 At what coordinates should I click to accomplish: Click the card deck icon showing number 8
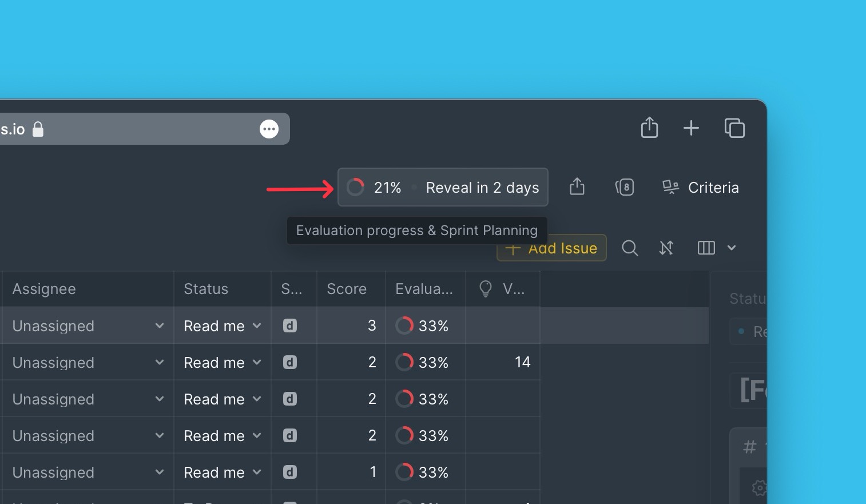coord(625,187)
